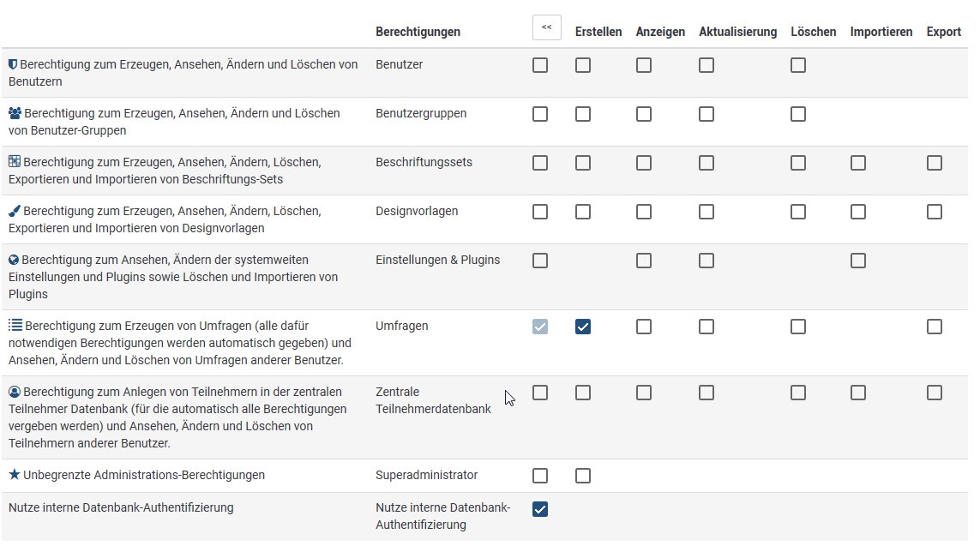The image size is (980, 552).
Task: Select all permissions for Benutzergruppen row
Action: click(x=540, y=114)
